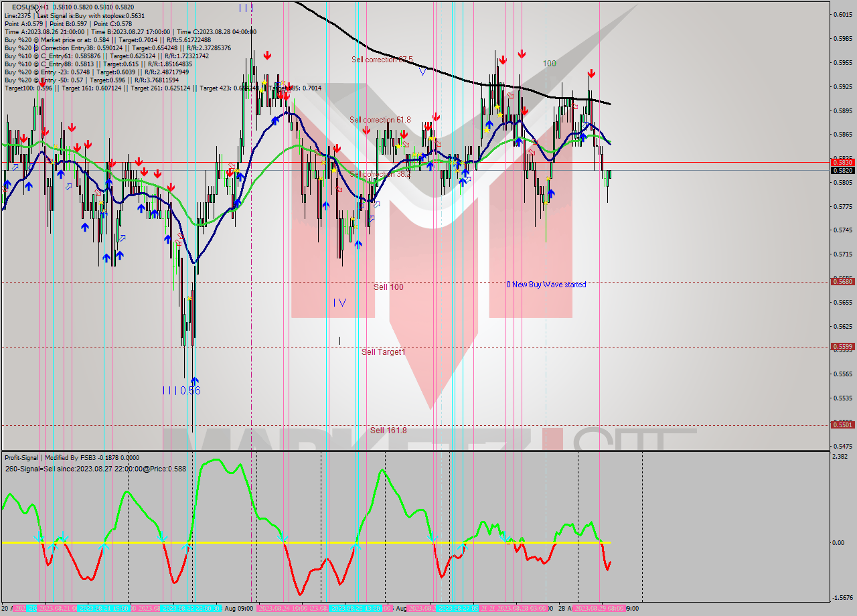Click the 2023.08.24 10:00 time marker
Viewport: 857px width, 616px height.
pos(282,609)
